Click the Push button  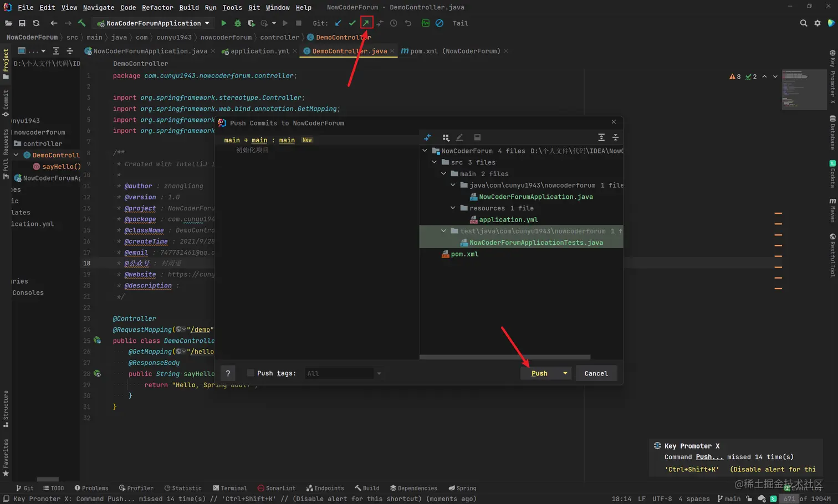coord(539,373)
